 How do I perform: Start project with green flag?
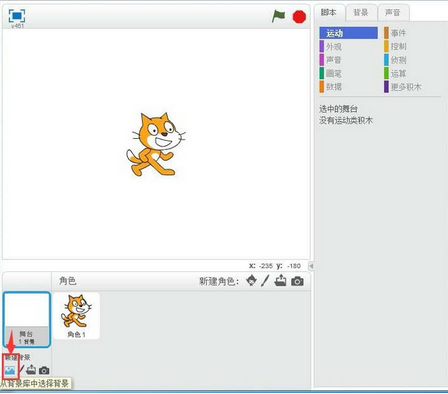(x=278, y=16)
